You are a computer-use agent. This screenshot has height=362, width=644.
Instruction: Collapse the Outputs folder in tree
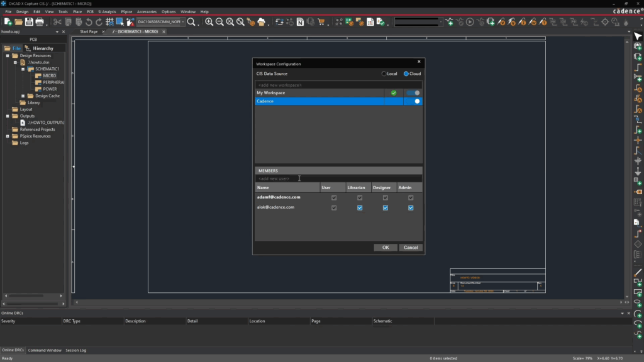[8, 116]
